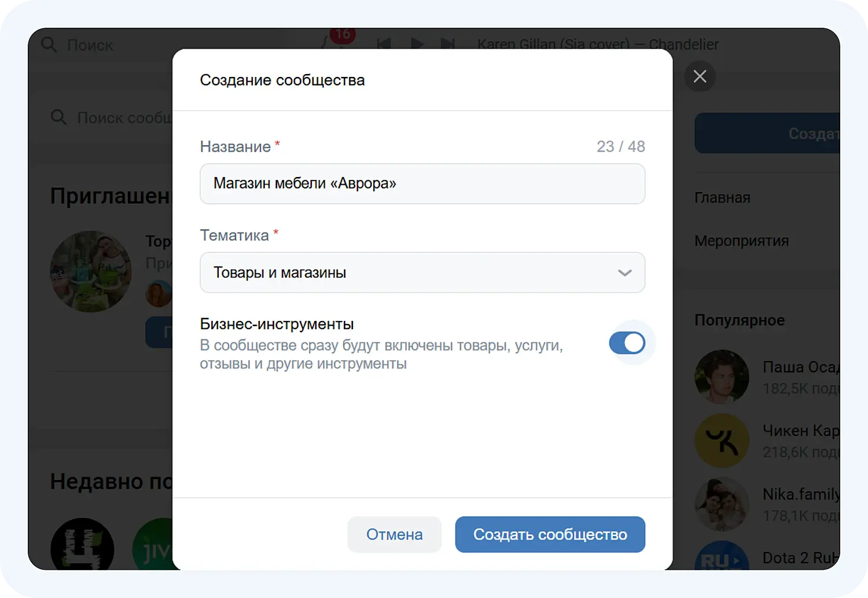
Task: Click the Поиск сообществ search field
Action: [124, 117]
